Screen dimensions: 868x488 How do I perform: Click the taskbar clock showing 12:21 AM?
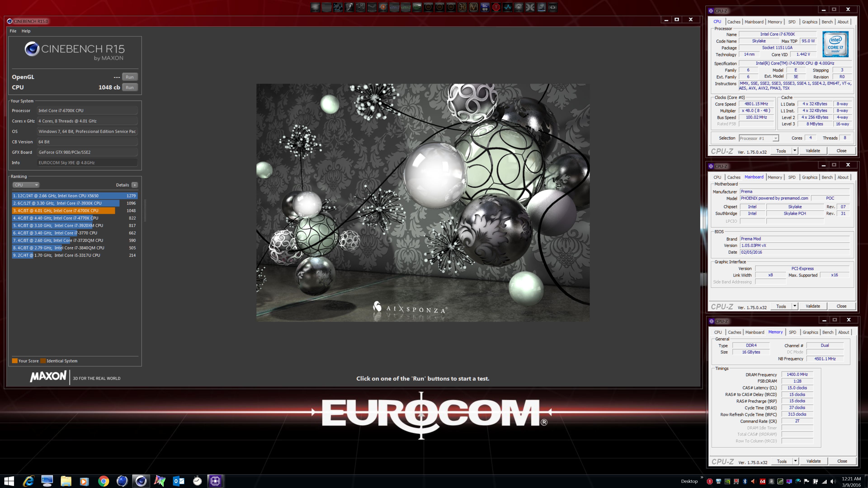[x=851, y=482]
